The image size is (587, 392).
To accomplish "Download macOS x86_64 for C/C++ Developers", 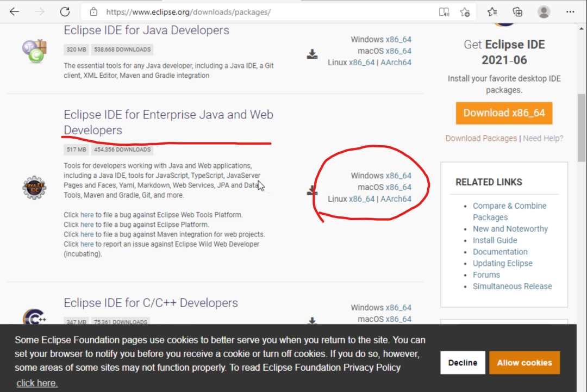I will tap(398, 319).
